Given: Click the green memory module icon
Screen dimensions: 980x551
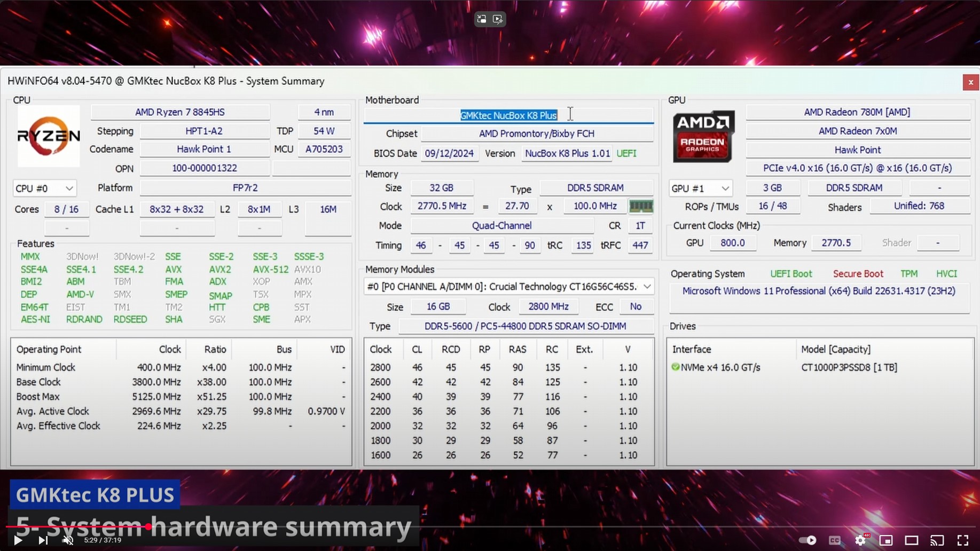Looking at the screenshot, I should [x=641, y=206].
